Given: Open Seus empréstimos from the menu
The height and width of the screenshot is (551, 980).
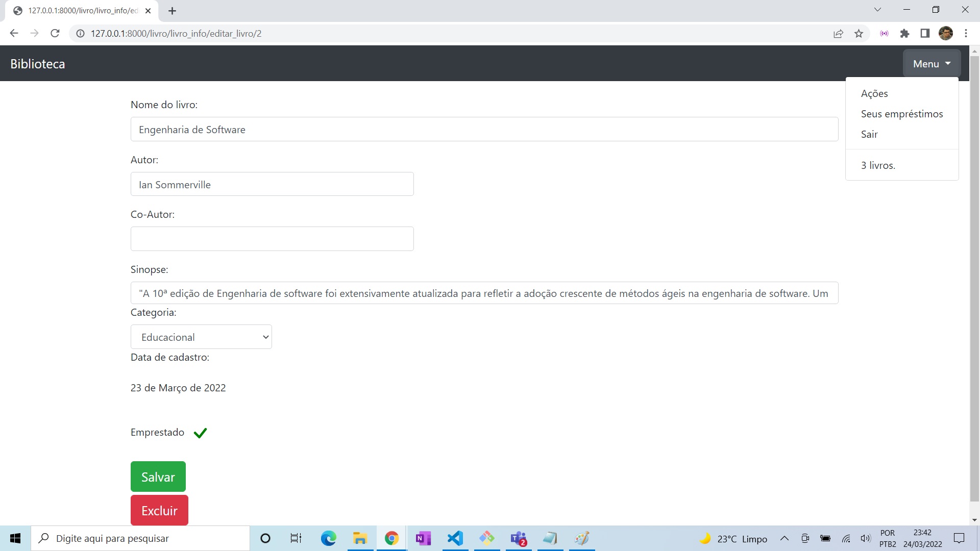Looking at the screenshot, I should [x=901, y=114].
